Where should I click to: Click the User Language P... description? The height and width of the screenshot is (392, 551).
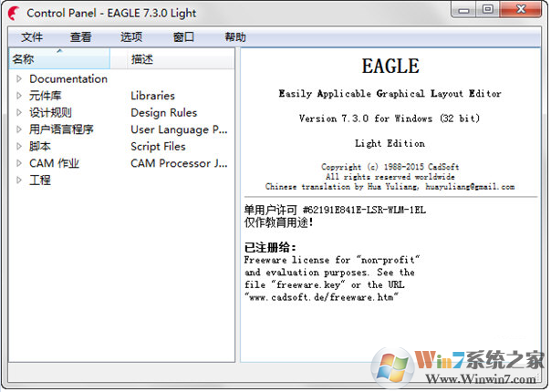179,129
